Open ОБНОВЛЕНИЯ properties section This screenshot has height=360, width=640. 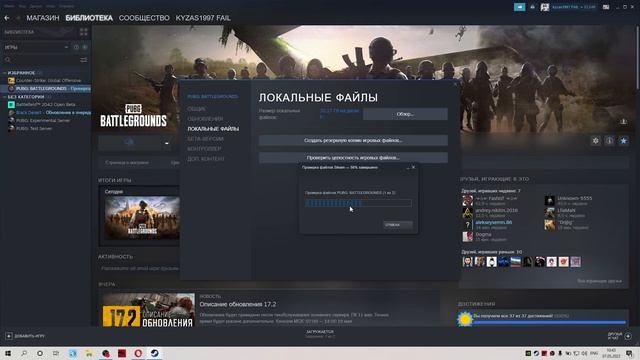(x=205, y=119)
